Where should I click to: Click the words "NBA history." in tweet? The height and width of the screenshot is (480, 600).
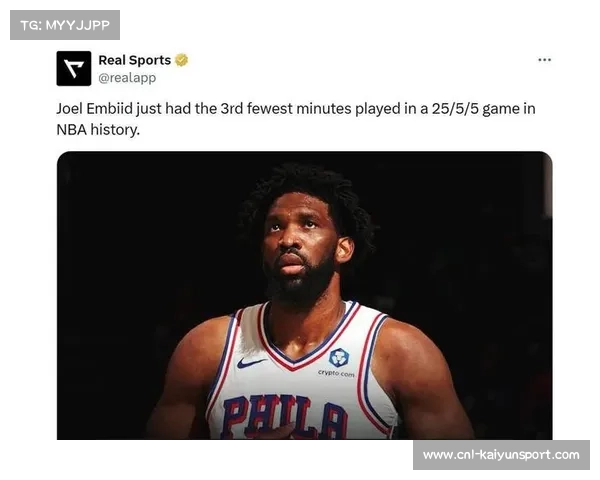98,130
